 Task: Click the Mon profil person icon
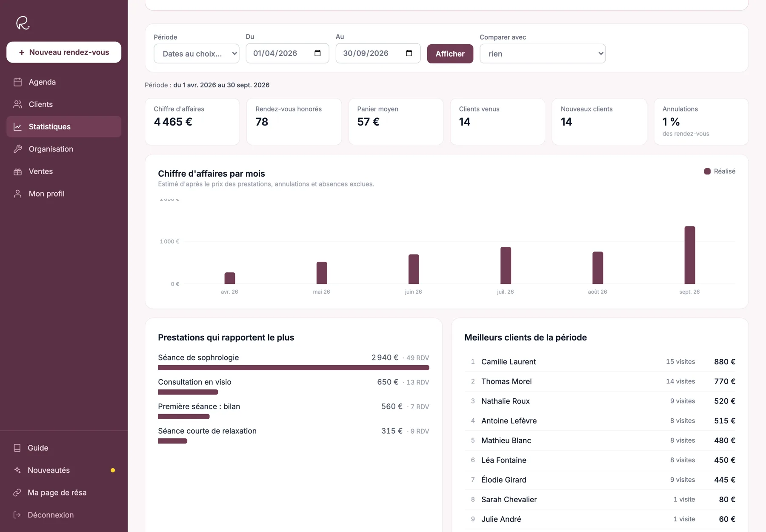[17, 194]
